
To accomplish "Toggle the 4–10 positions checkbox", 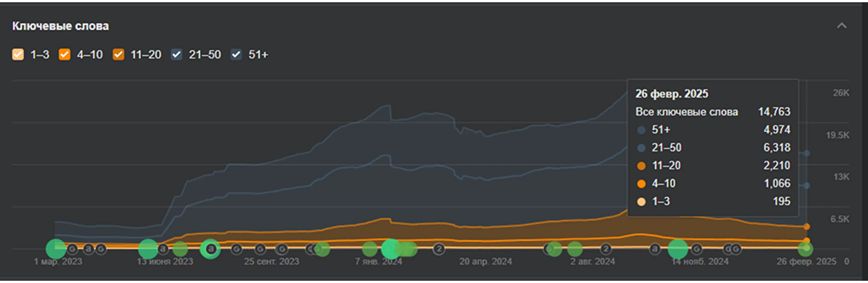I will 64,54.
